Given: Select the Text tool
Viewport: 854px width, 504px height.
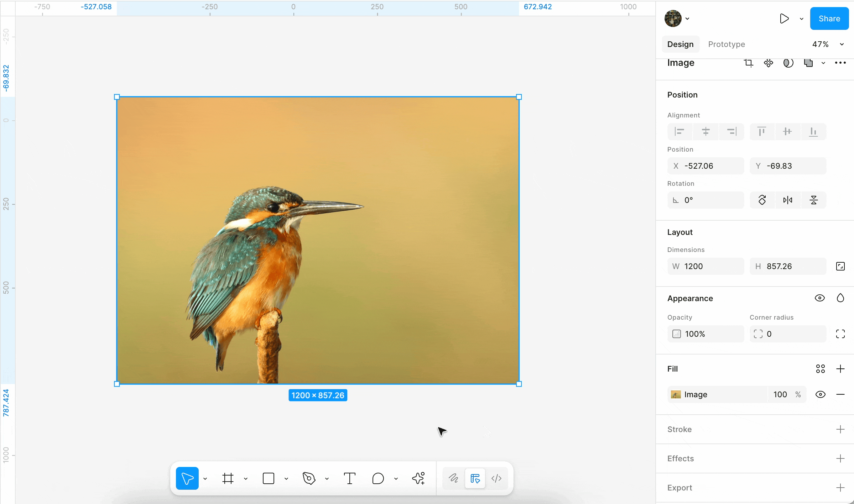Looking at the screenshot, I should [350, 478].
